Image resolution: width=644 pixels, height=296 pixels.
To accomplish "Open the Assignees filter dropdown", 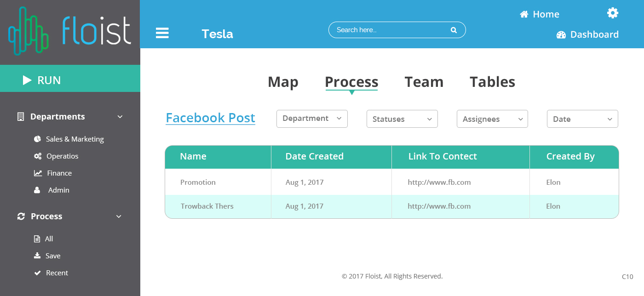I will pos(492,119).
